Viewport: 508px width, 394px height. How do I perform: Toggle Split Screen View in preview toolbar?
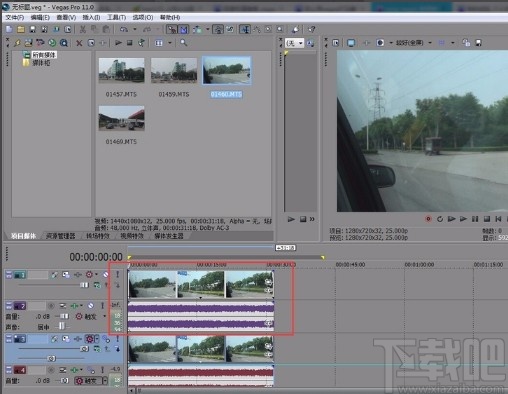pyautogui.click(x=380, y=43)
